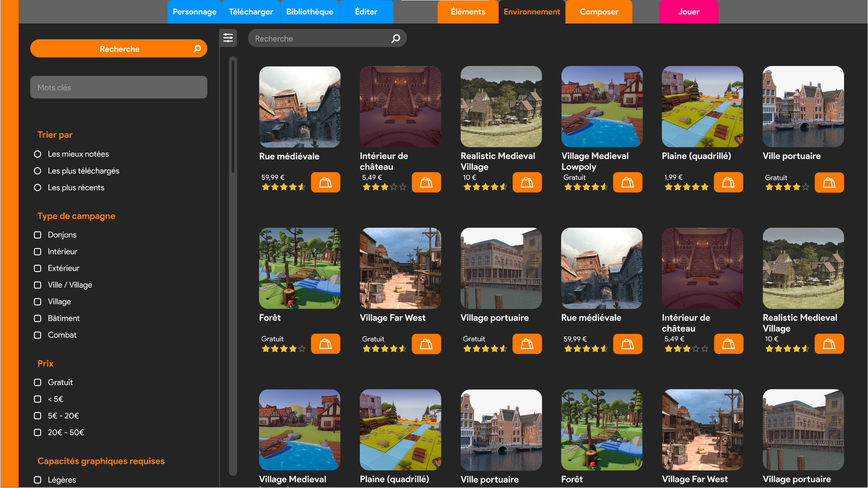Screen dimensions: 868x488
Task: Click shopping bag for first Rue médiévale
Action: [x=325, y=183]
